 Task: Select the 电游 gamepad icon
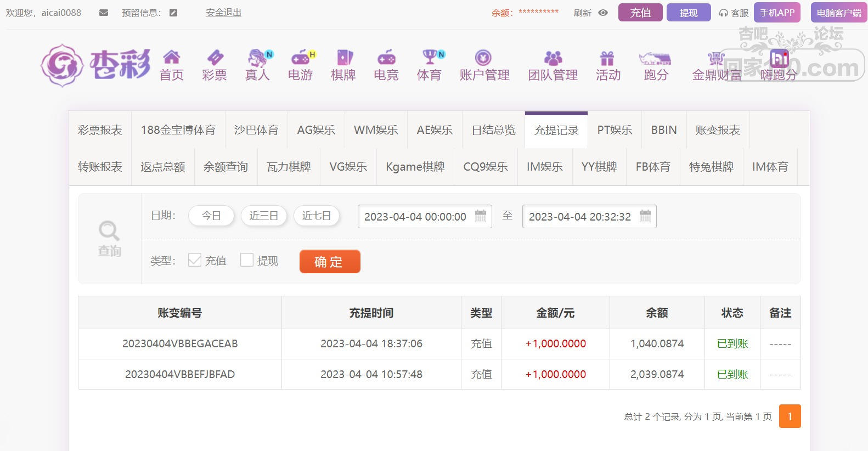pyautogui.click(x=300, y=57)
